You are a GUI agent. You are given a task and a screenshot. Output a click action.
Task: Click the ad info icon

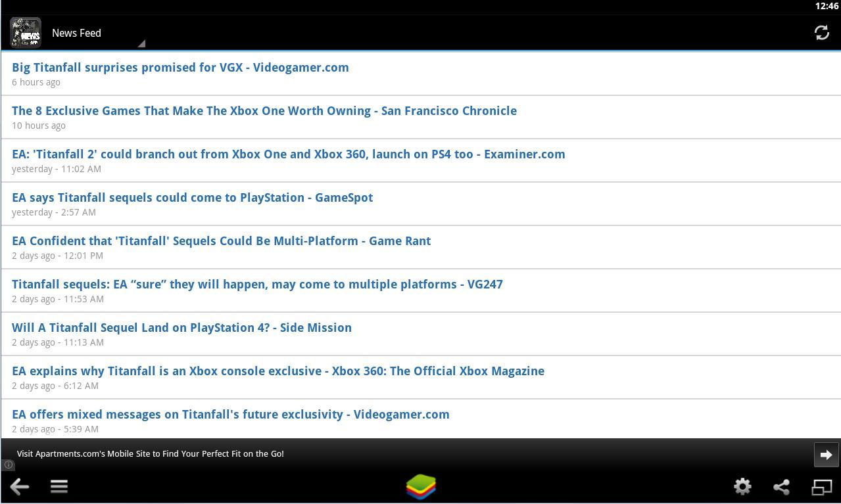8,465
